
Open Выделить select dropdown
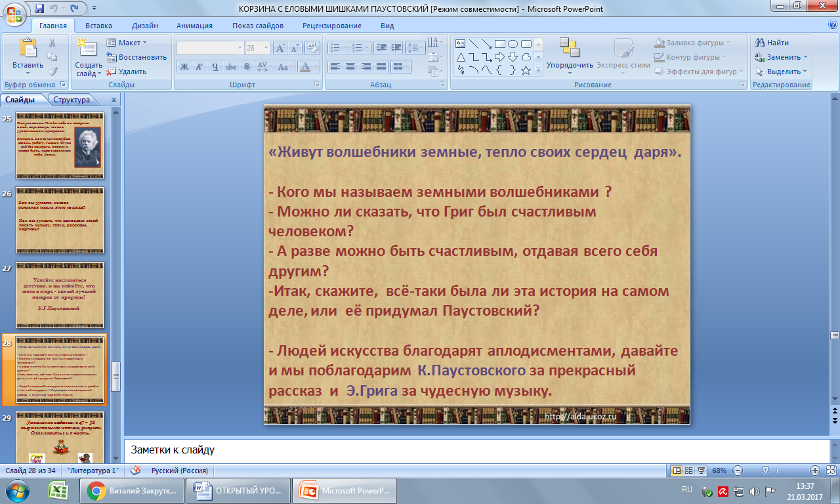pyautogui.click(x=781, y=72)
